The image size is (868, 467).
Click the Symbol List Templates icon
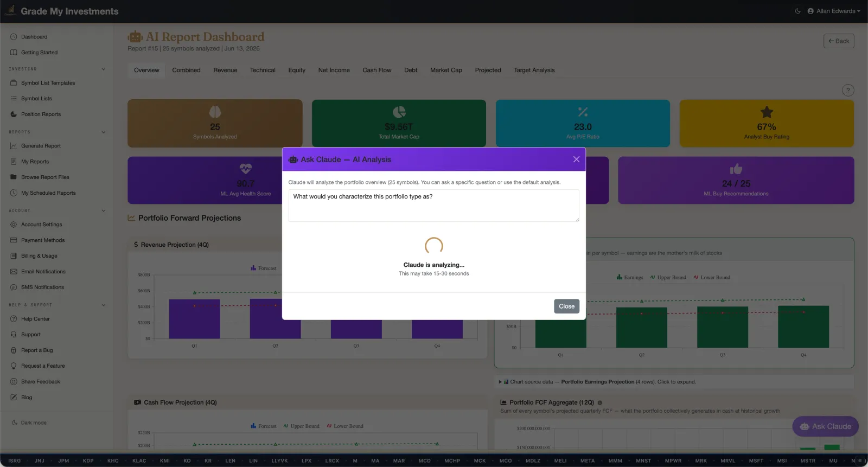(14, 83)
